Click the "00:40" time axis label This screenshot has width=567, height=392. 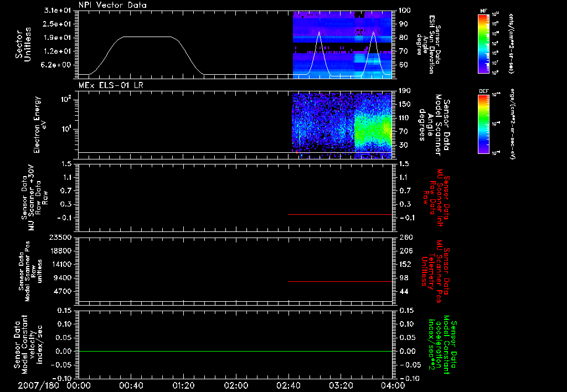[x=131, y=385]
